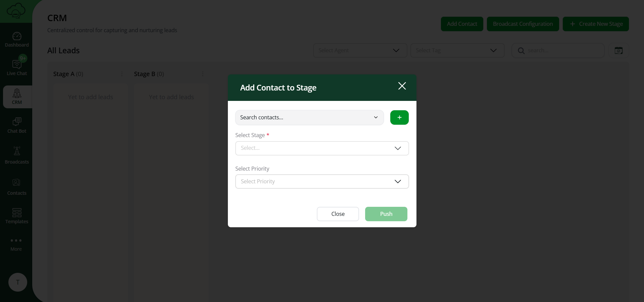This screenshot has height=302, width=644.
Task: Click the green plus to add contact
Action: point(399,117)
